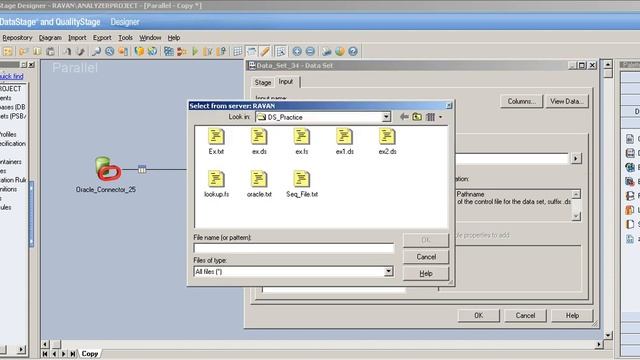Image resolution: width=640 pixels, height=360 pixels.
Task: Click Help in the Data Set dialog
Action: pyautogui.click(x=572, y=316)
